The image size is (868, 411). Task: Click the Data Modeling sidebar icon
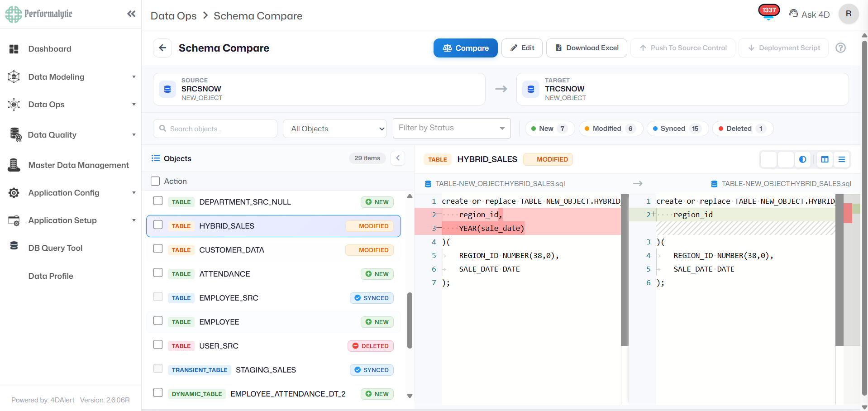click(x=14, y=77)
